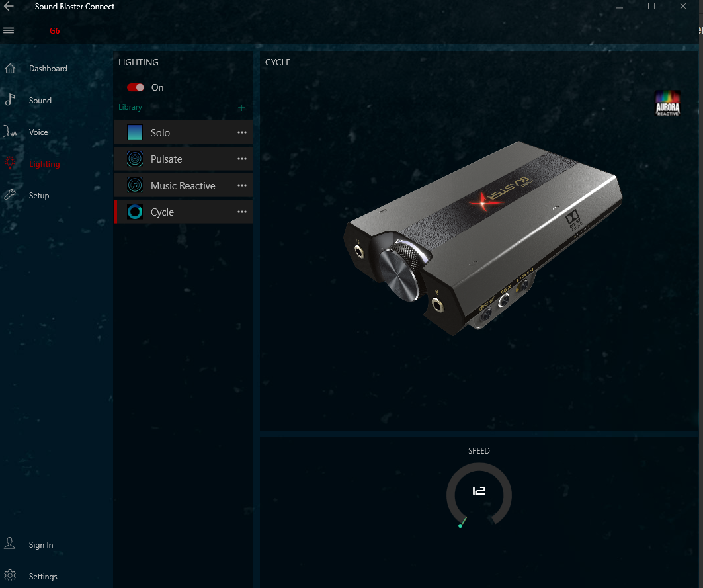The height and width of the screenshot is (588, 703).
Task: Click the Library label
Action: [x=130, y=107]
